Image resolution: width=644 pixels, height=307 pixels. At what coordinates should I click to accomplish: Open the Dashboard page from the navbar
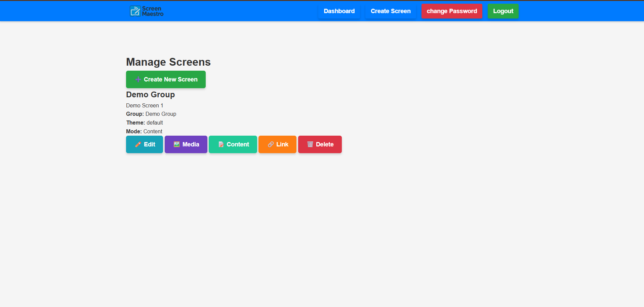[339, 11]
